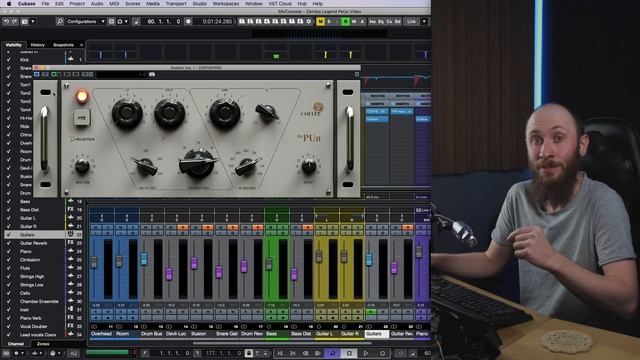Open the VST Cloud menu
Viewport: 640px width, 360px height.
pos(280,3)
